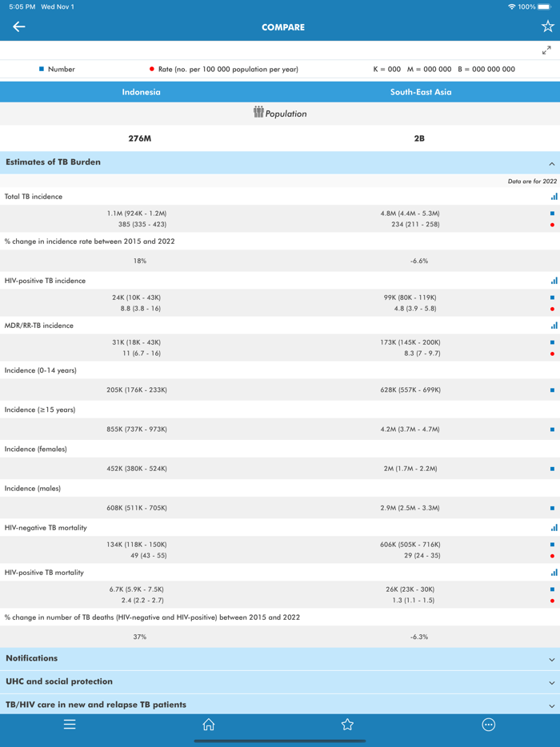Tap '134K (118K - 150K)' value
Screen dimensions: 560x747
coord(137,544)
